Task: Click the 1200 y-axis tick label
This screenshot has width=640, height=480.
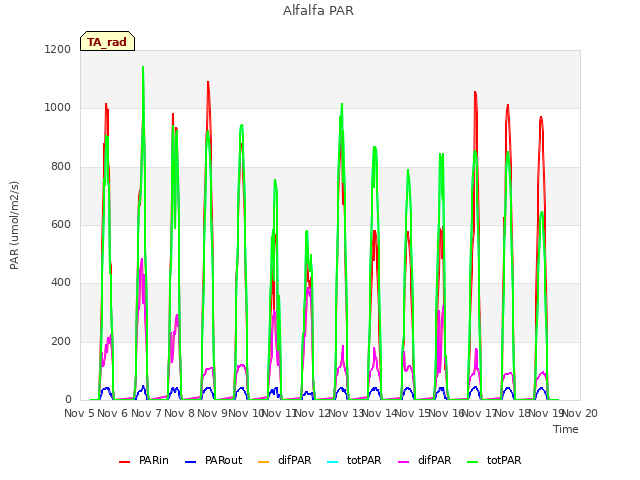Action: (58, 49)
